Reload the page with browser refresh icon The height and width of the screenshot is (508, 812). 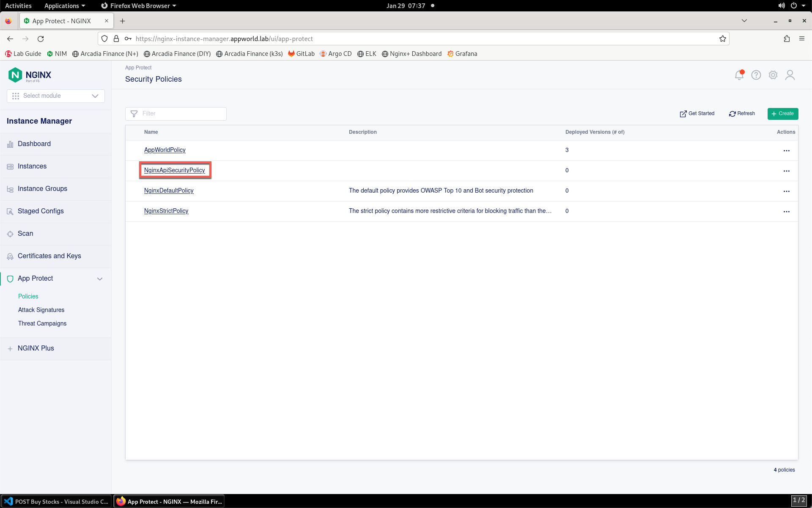pos(41,39)
